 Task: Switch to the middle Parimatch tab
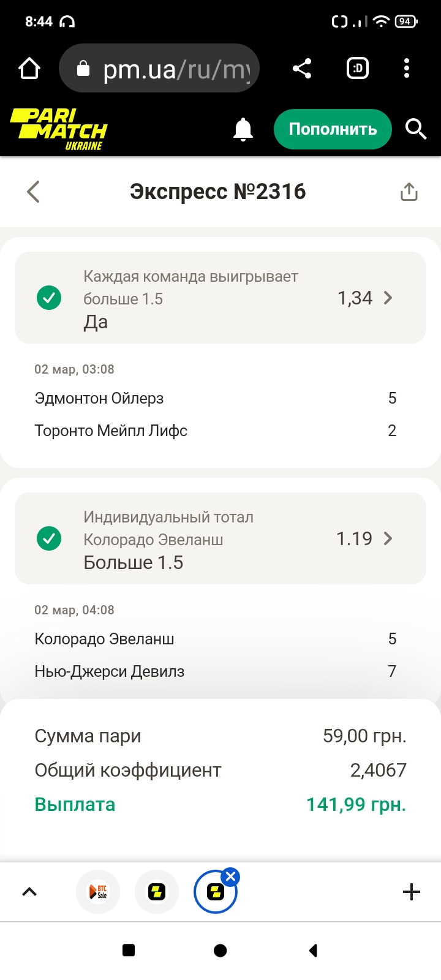click(x=157, y=892)
